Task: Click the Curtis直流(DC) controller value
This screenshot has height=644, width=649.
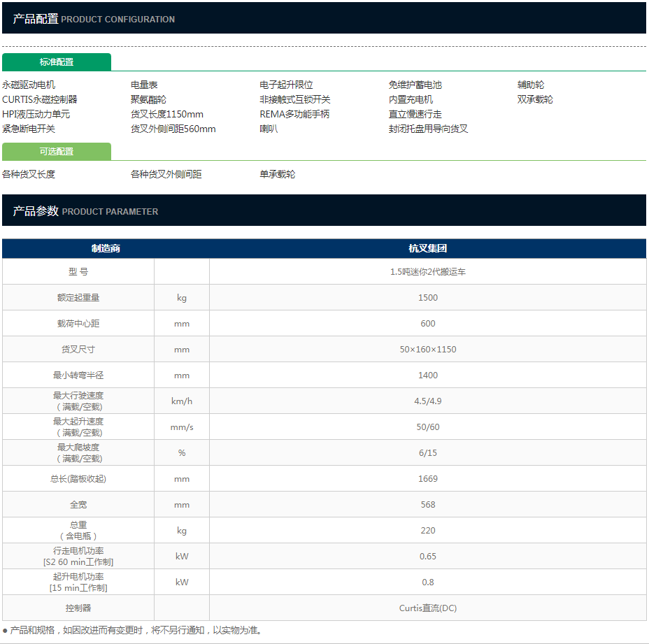Action: (427, 608)
